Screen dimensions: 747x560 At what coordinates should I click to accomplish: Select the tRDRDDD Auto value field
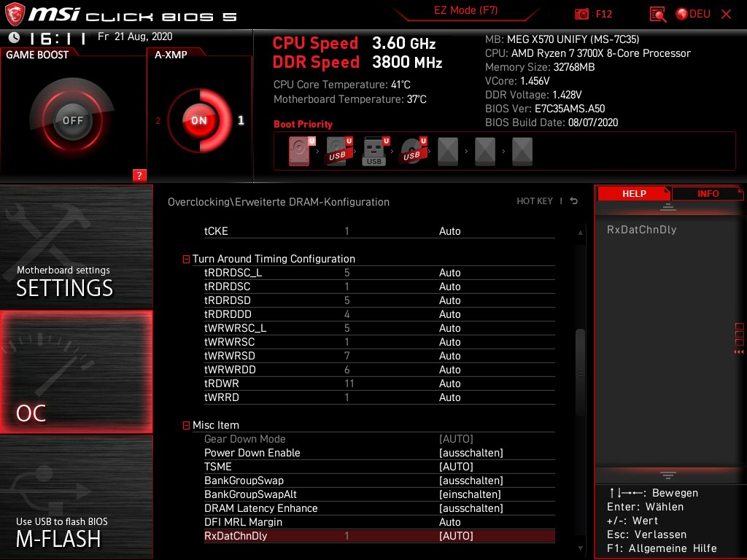[449, 314]
